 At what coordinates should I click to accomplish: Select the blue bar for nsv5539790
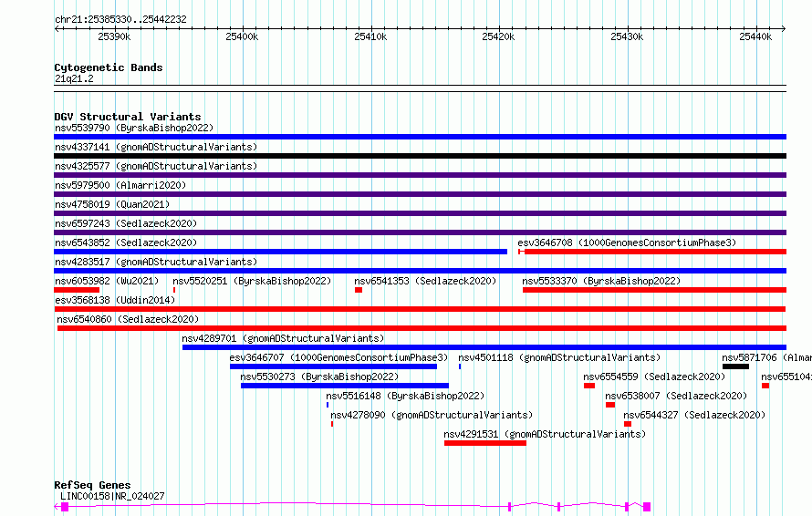click(x=420, y=137)
